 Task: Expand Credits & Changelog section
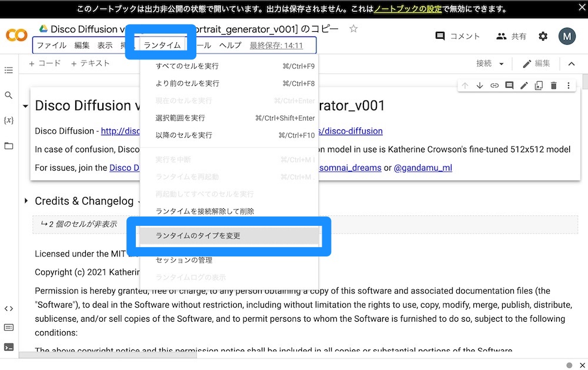click(x=26, y=201)
